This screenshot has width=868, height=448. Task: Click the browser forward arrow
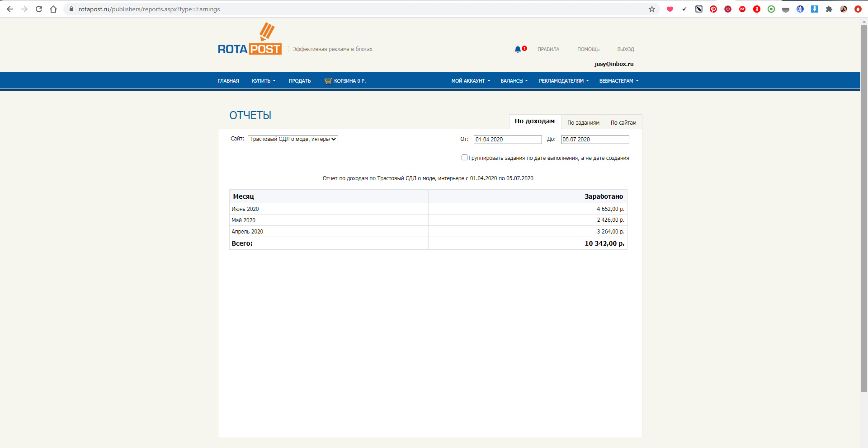[x=24, y=9]
